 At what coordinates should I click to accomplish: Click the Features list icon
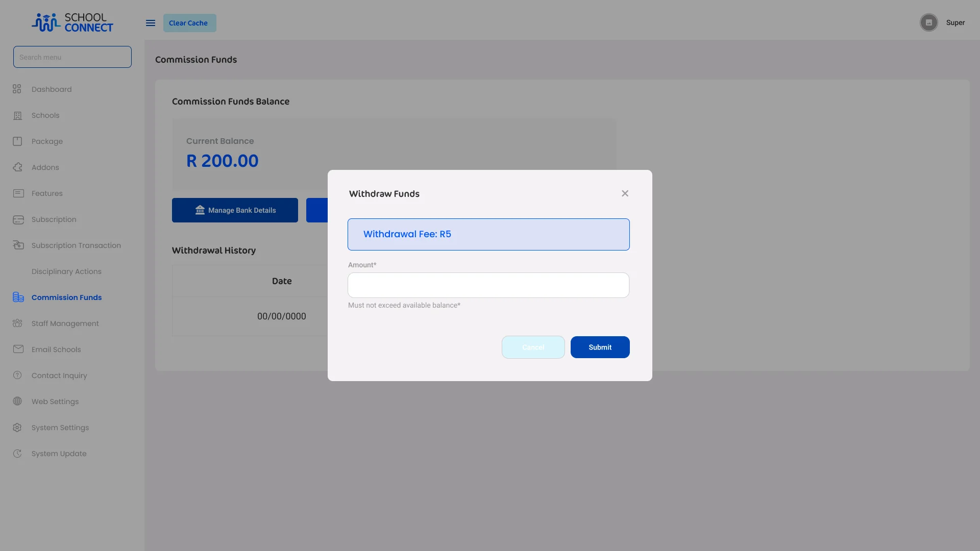[x=18, y=193]
